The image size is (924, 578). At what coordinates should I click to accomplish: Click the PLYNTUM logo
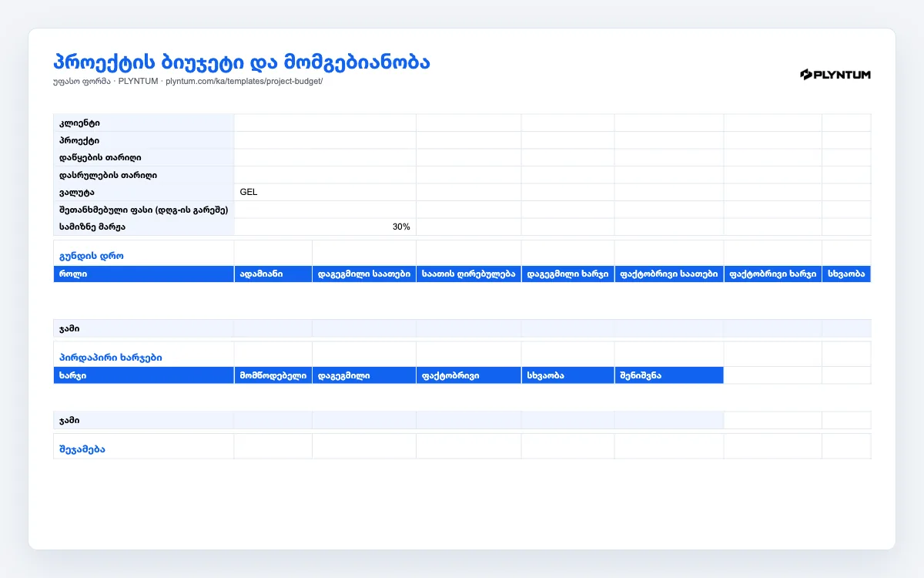click(835, 74)
